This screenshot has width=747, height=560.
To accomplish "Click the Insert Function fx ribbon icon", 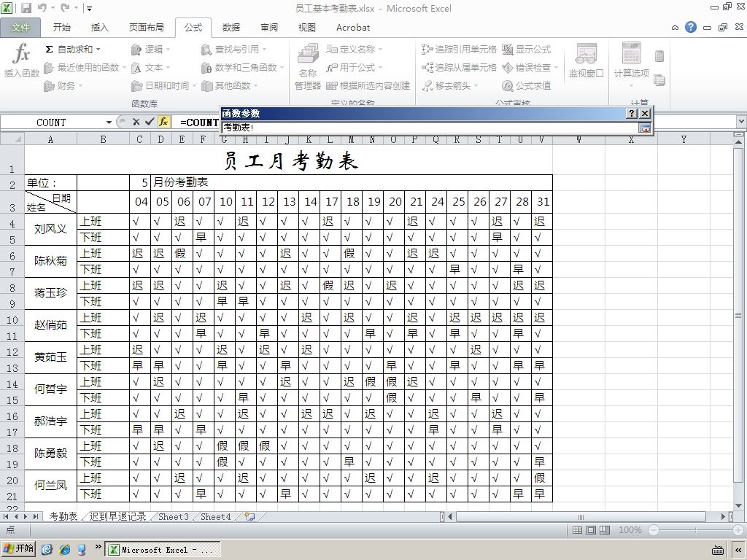I will (x=21, y=60).
